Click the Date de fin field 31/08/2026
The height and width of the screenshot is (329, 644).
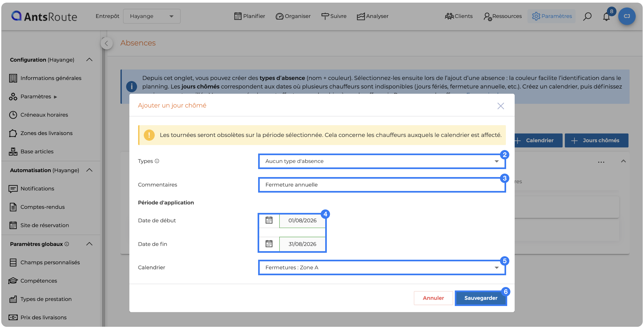[x=302, y=244]
